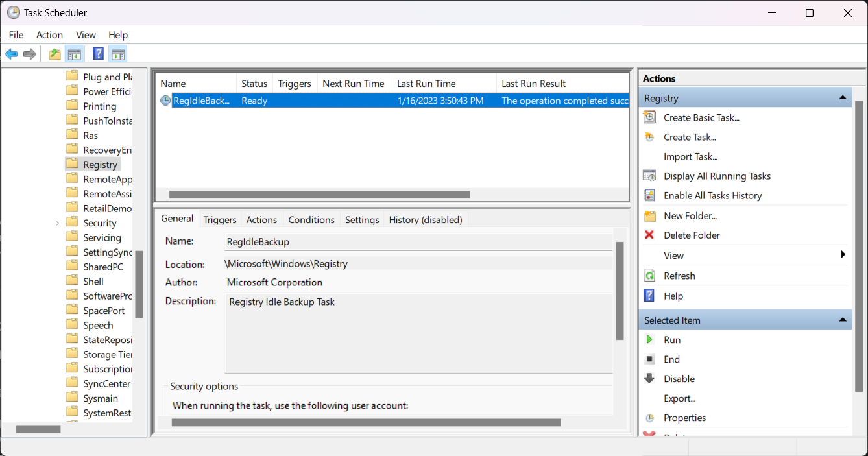Expand the Security folder tree node
This screenshot has height=456, width=868.
click(x=57, y=223)
